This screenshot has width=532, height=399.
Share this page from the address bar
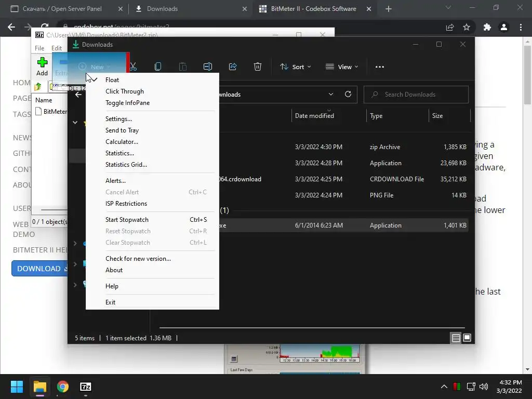coord(450,27)
